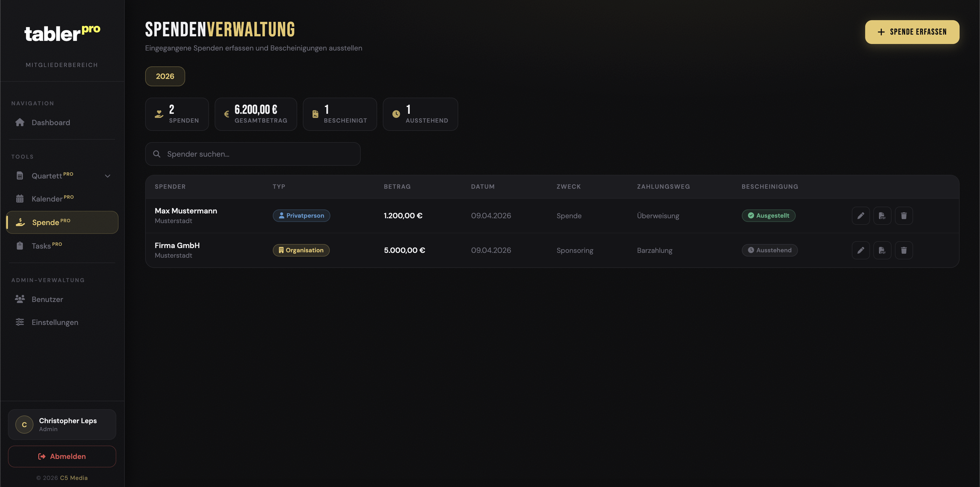Click edit pencil icon for Max Mustermann
This screenshot has height=487, width=980.
coord(861,215)
